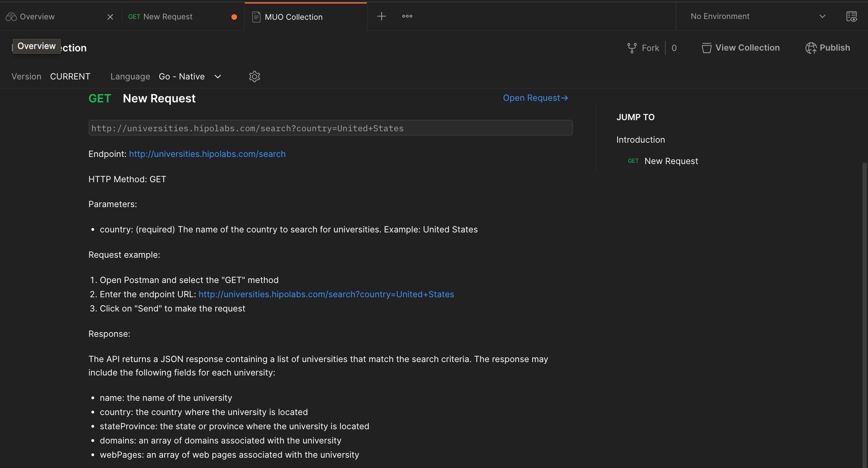This screenshot has height=468, width=868.
Task: Open more tab options with the ellipsis icon
Action: 407,16
